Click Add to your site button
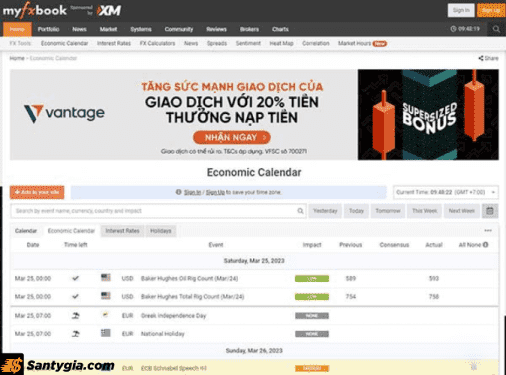The height and width of the screenshot is (375, 506). pyautogui.click(x=37, y=192)
